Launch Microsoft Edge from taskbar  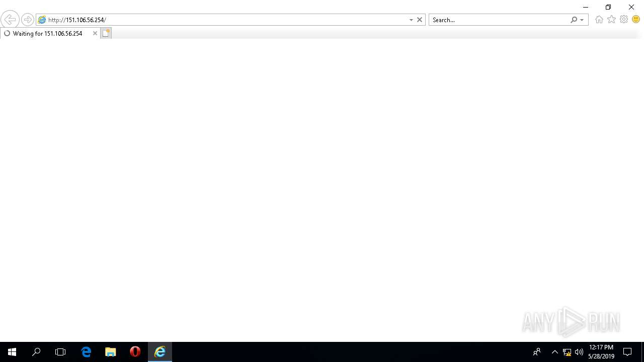pyautogui.click(x=86, y=352)
